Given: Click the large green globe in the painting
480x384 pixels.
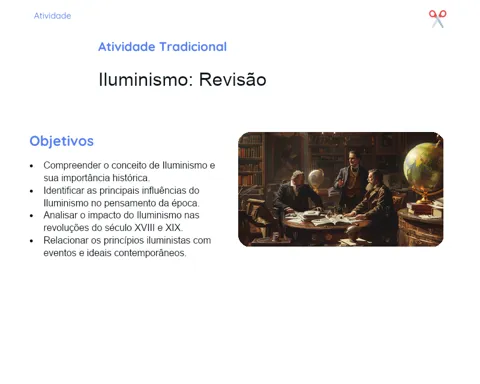Looking at the screenshot, I should pyautogui.click(x=423, y=167).
